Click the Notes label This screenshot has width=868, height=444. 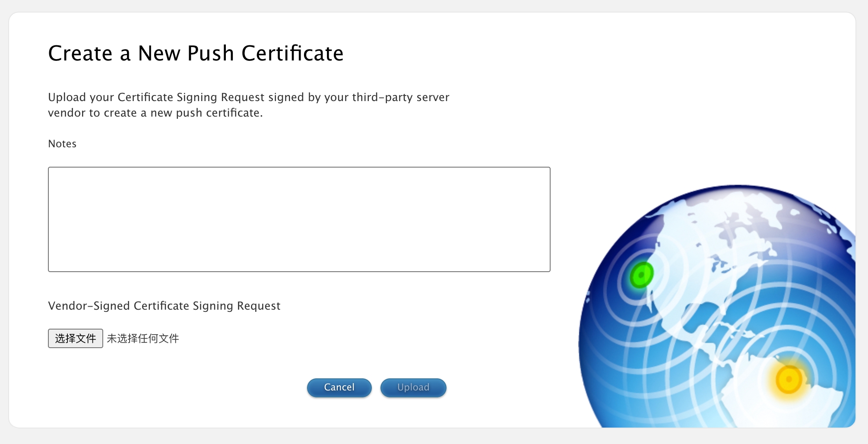(x=62, y=144)
